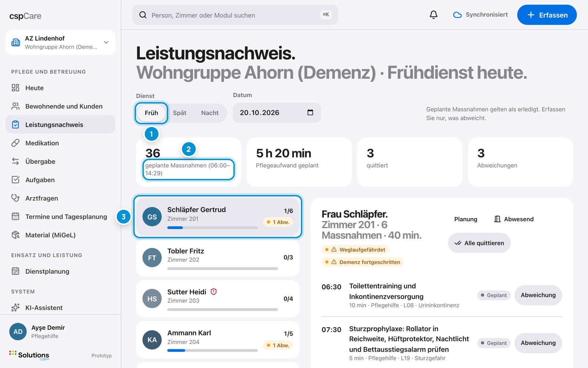Click the search magnifier icon
Viewport: 588px width, 368px height.
pyautogui.click(x=143, y=15)
